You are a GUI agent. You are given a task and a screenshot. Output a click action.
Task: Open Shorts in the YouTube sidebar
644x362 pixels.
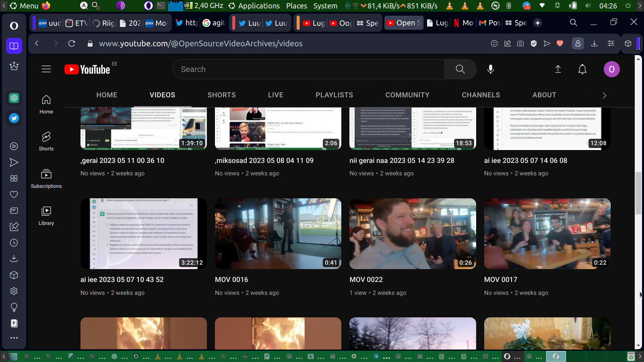[x=46, y=141]
